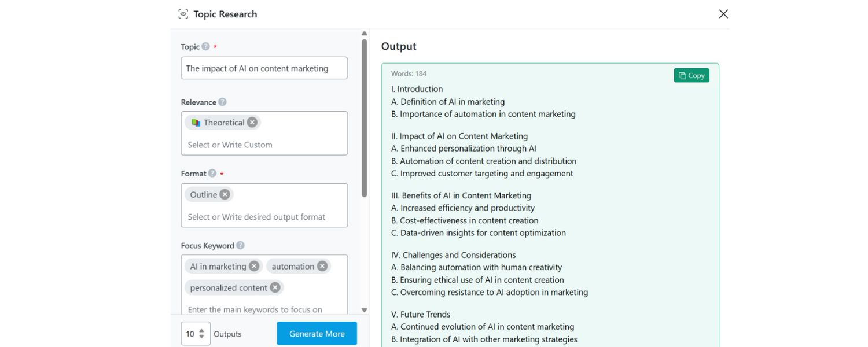Click Generate More to create new output

(x=317, y=334)
